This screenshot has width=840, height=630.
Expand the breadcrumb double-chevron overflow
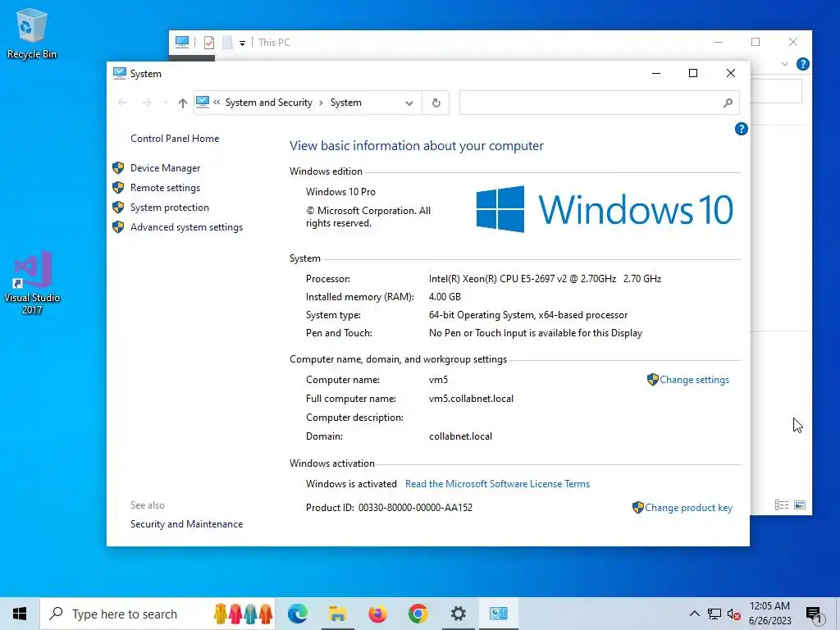[x=217, y=103]
